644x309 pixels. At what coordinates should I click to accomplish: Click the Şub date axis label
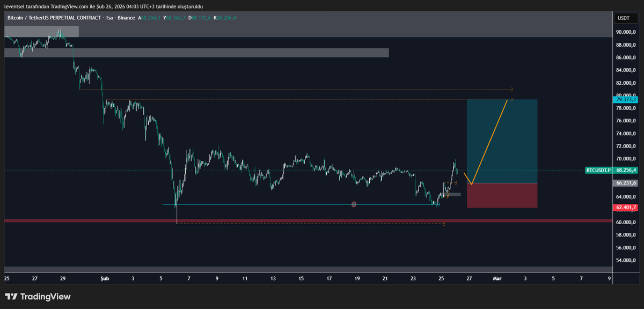[x=105, y=279]
